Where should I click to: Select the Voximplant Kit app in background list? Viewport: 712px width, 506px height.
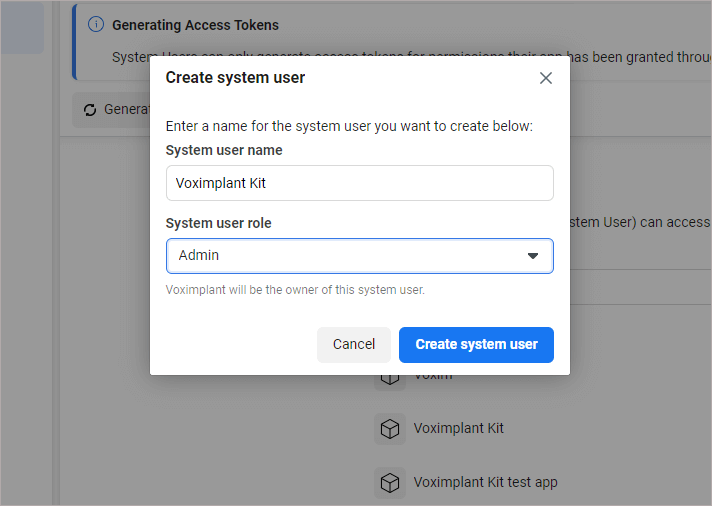pos(439,428)
